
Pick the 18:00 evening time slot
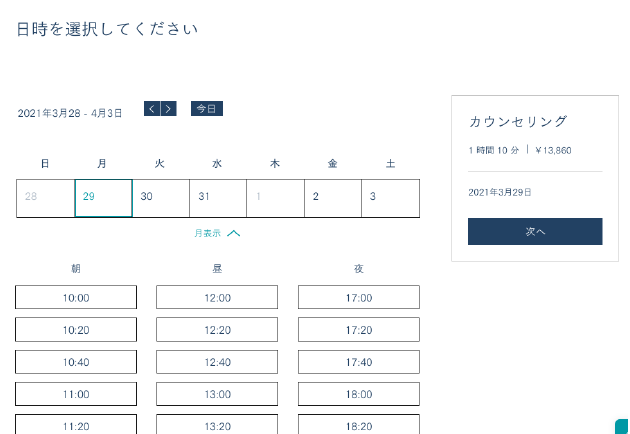pos(358,394)
